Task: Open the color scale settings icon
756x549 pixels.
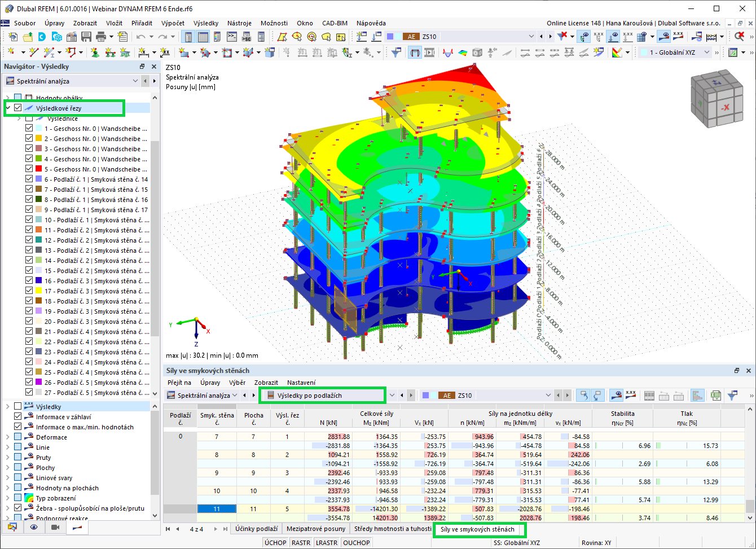Action: pyautogui.click(x=616, y=52)
